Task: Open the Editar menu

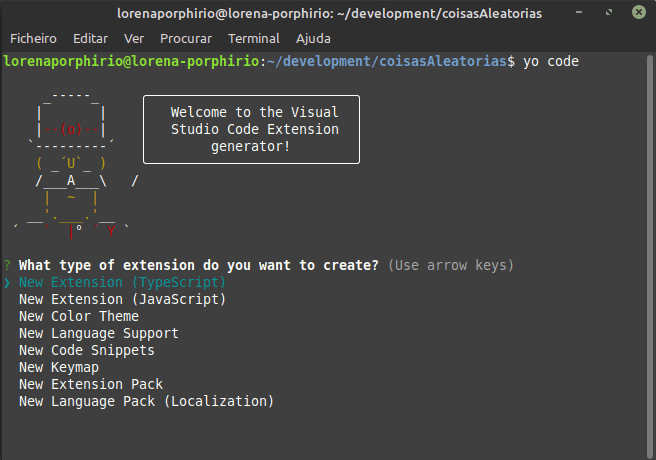Action: point(90,38)
